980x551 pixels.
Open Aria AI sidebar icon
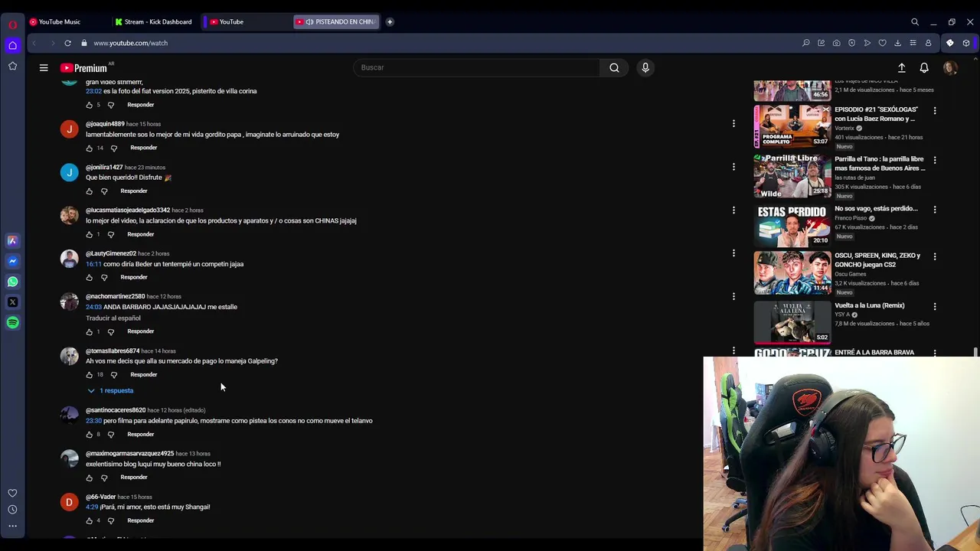[12, 240]
